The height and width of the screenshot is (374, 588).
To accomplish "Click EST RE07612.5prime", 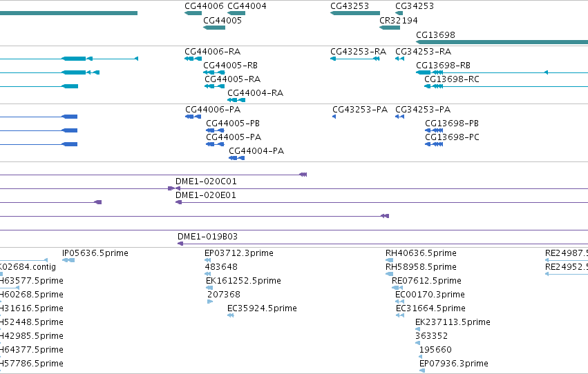I will [427, 281].
